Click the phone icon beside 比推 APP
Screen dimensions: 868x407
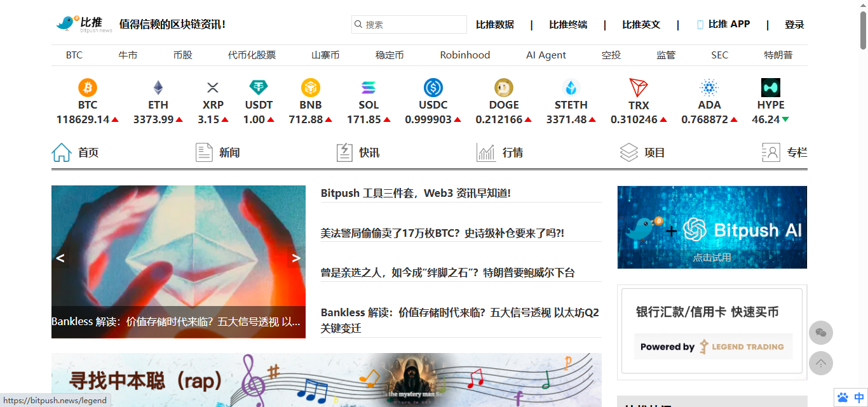(x=700, y=25)
